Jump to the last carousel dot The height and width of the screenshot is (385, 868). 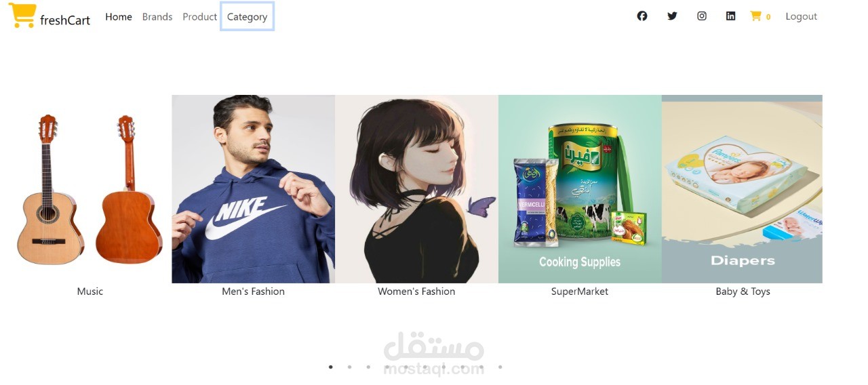(500, 367)
